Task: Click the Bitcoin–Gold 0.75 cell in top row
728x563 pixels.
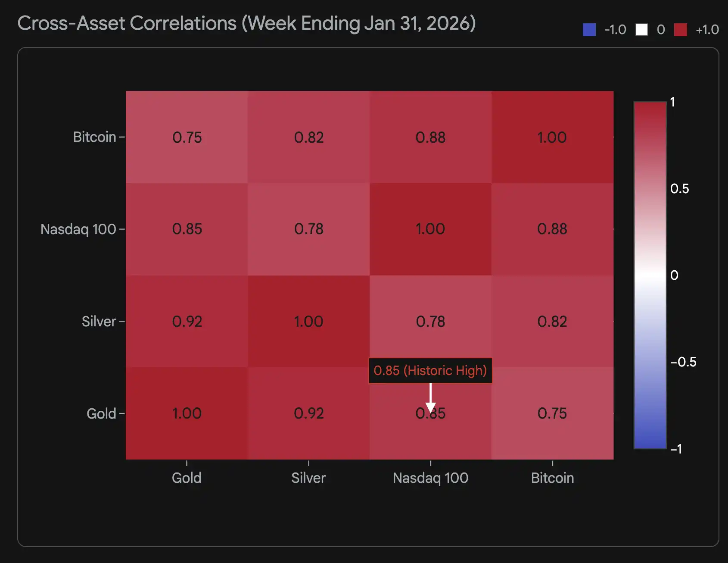Action: [187, 137]
